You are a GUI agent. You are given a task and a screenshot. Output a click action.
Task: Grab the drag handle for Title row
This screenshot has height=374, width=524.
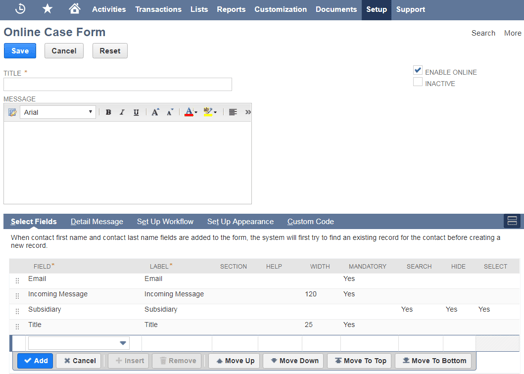(17, 327)
